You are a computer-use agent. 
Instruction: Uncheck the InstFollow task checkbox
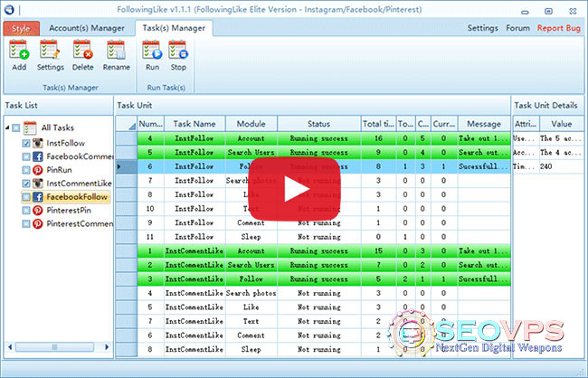(x=26, y=143)
